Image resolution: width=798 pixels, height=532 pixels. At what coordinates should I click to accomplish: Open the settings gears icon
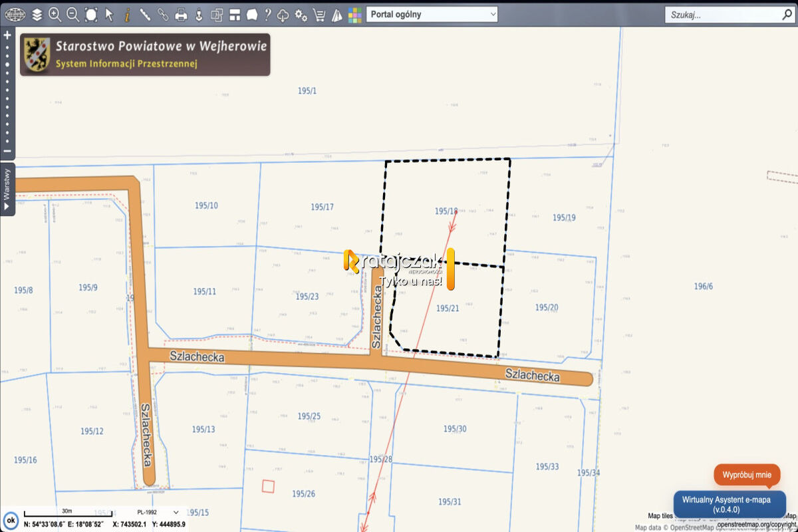pos(301,14)
